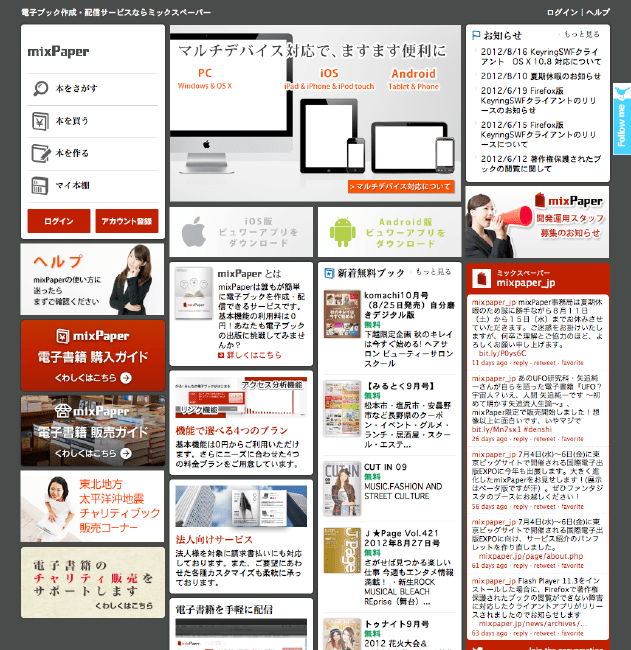This screenshot has height=650, width=631.
Task: Open news 2012/6/12 著作権保護されたブック
Action: (x=541, y=164)
